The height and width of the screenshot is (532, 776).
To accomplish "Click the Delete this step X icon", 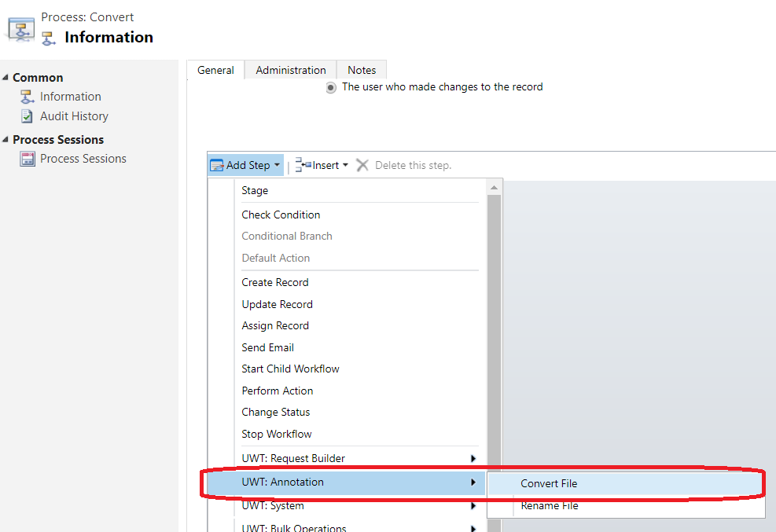I will (x=362, y=165).
